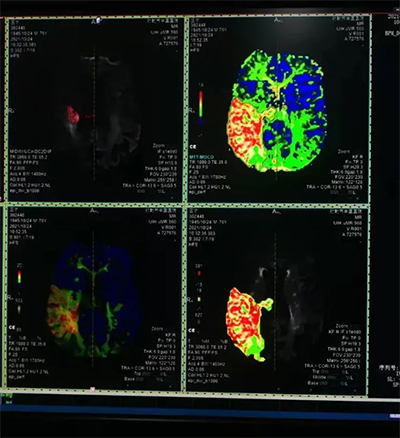Click the 'CE' label in bottom-right viewport
400x438 pixels.
tap(192, 330)
